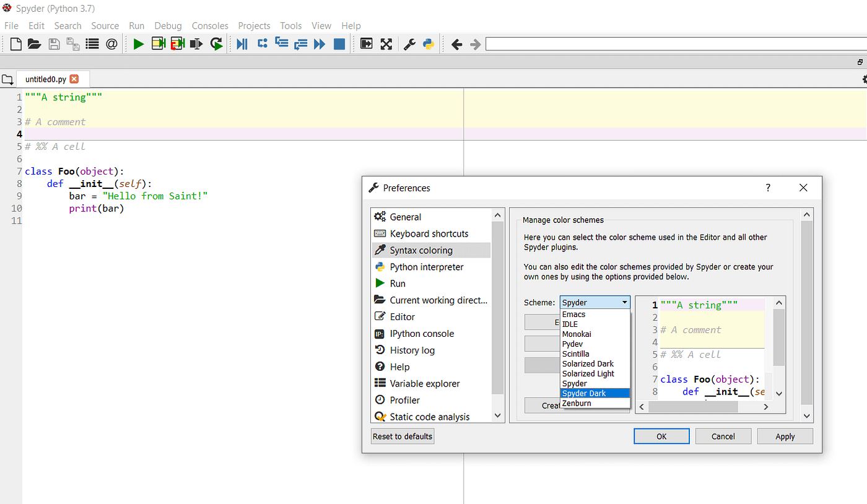The image size is (867, 504).
Task: Click the scheme preview vertical scrollbar down arrow
Action: [779, 393]
